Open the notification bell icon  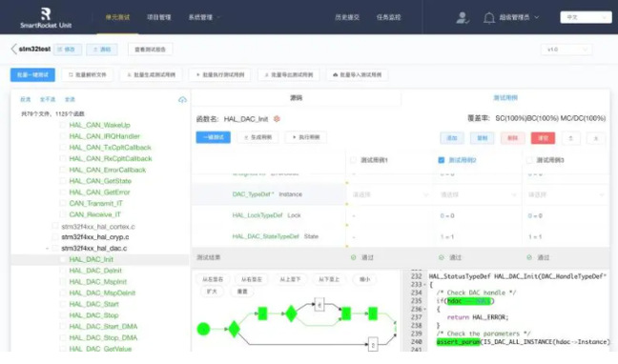tap(489, 18)
